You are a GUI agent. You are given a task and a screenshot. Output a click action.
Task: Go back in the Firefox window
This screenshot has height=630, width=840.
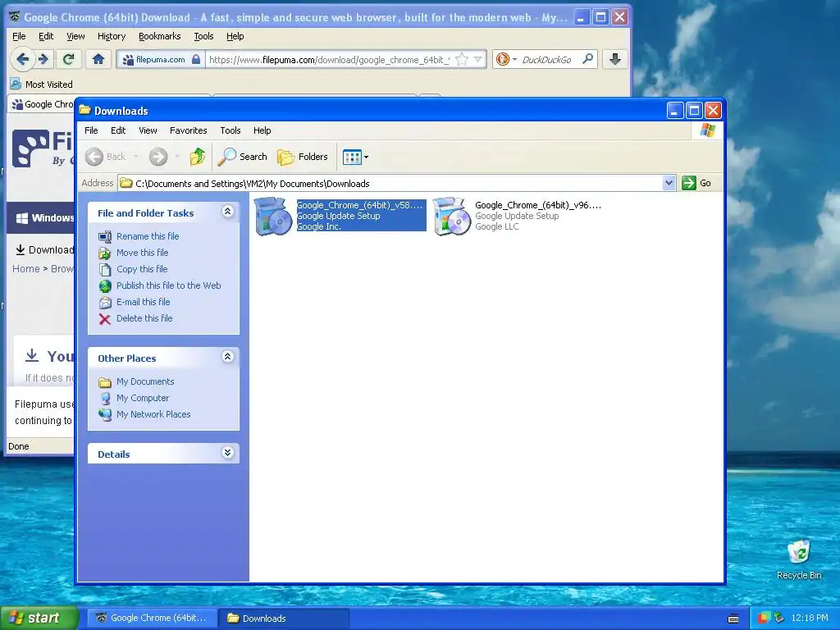click(22, 59)
